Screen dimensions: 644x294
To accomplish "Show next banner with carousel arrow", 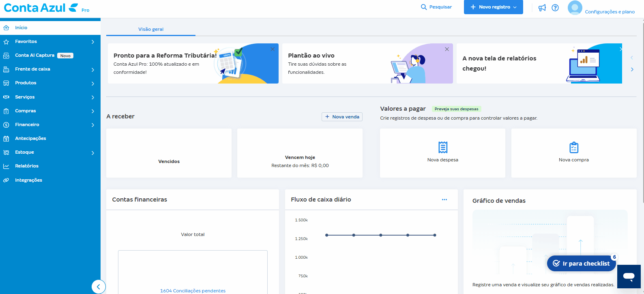I will point(632,69).
